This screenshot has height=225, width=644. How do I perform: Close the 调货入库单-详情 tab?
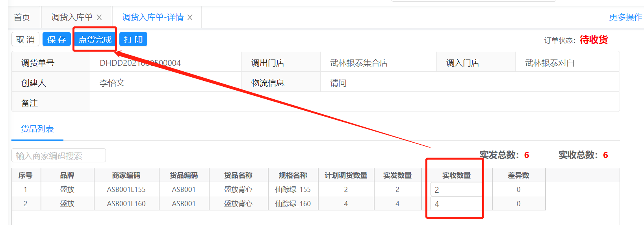[x=190, y=17]
